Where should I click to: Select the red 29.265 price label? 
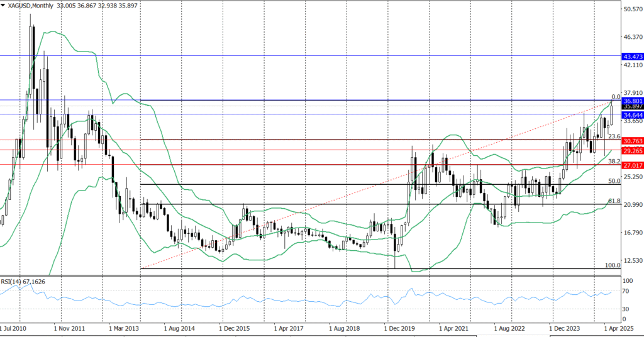[633, 152]
